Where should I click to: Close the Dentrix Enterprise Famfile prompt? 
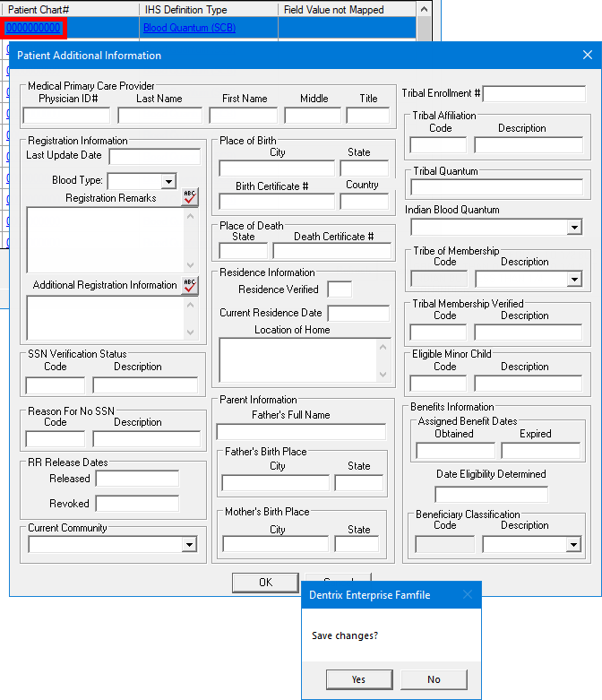[468, 594]
